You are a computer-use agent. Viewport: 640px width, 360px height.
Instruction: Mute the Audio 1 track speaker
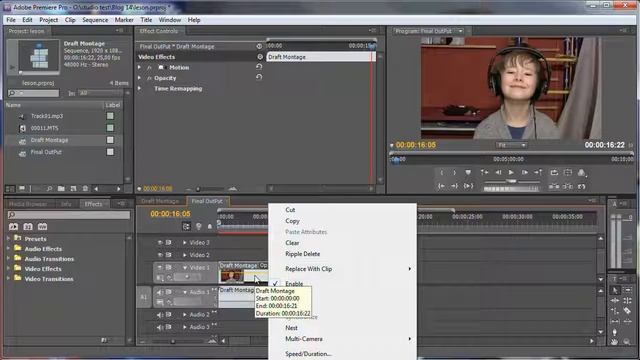pos(160,292)
